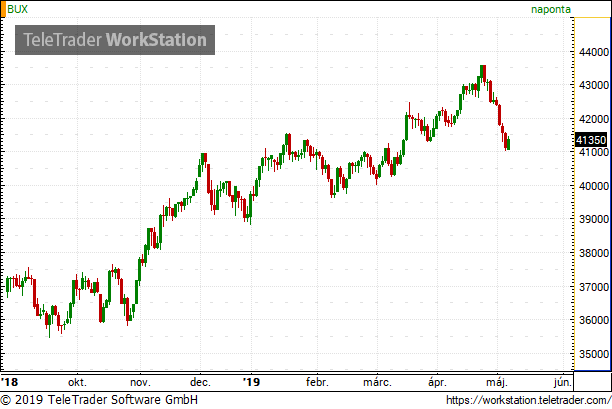The image size is (612, 409).
Task: Click the 44000 price axis label
Action: (x=594, y=52)
